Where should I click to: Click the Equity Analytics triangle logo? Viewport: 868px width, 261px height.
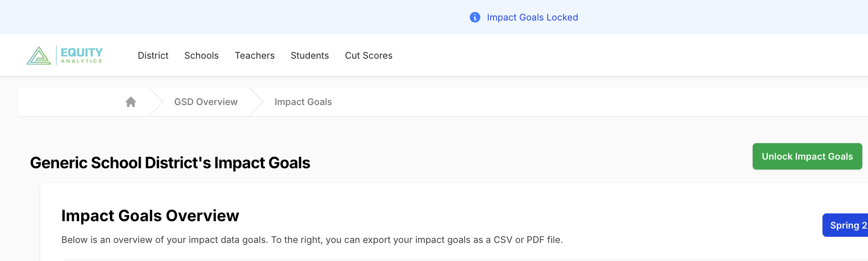pyautogui.click(x=39, y=56)
